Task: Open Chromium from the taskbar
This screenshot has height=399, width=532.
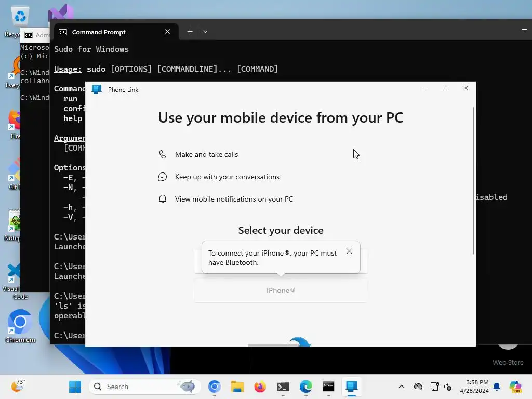Action: coord(215,387)
